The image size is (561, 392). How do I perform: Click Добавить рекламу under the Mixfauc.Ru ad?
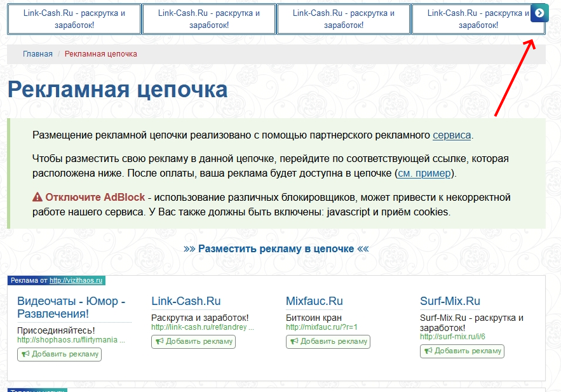click(x=328, y=342)
